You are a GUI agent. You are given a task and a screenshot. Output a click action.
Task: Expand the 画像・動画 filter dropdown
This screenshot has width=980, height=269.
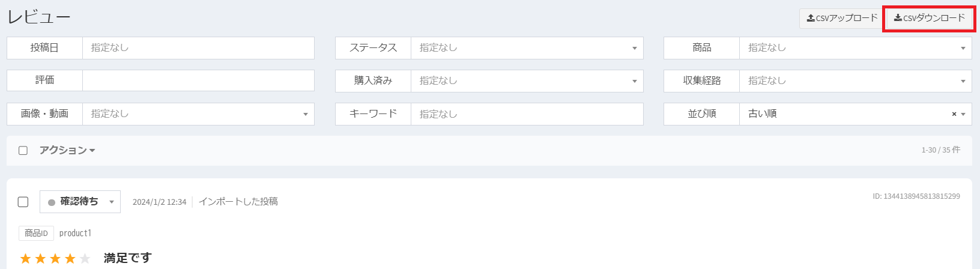tap(198, 114)
